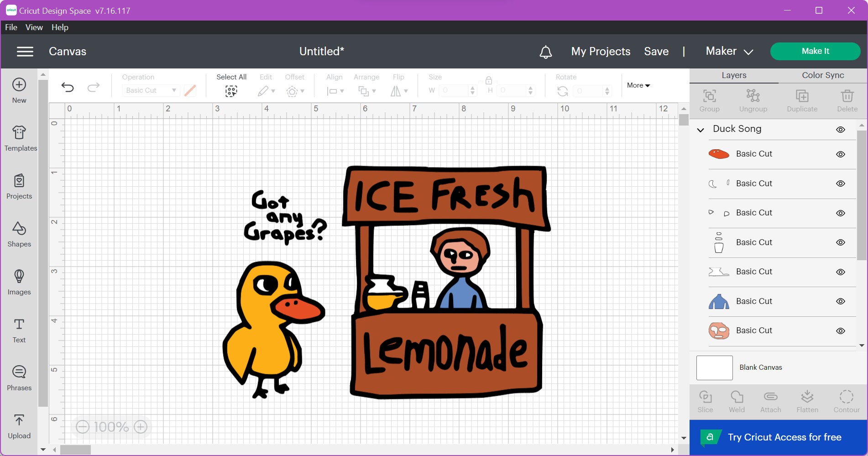This screenshot has height=456, width=868.
Task: Click the Slice icon
Action: (x=705, y=400)
